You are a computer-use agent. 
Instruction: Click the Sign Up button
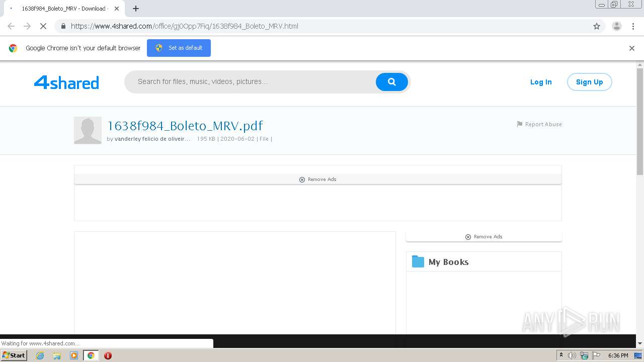pos(589,82)
